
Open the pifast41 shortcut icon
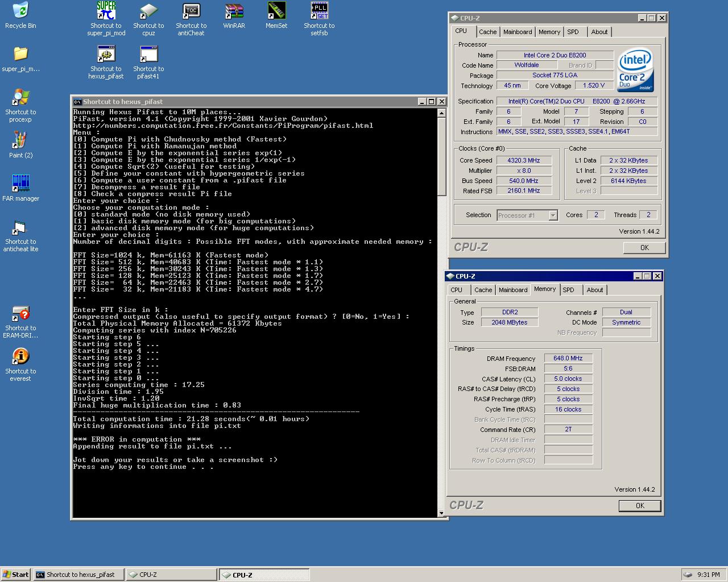pos(148,53)
